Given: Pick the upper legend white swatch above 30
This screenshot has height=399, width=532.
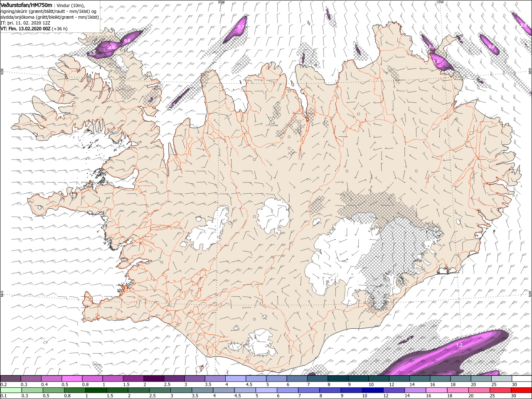Looking at the screenshot, I should [x=522, y=379].
